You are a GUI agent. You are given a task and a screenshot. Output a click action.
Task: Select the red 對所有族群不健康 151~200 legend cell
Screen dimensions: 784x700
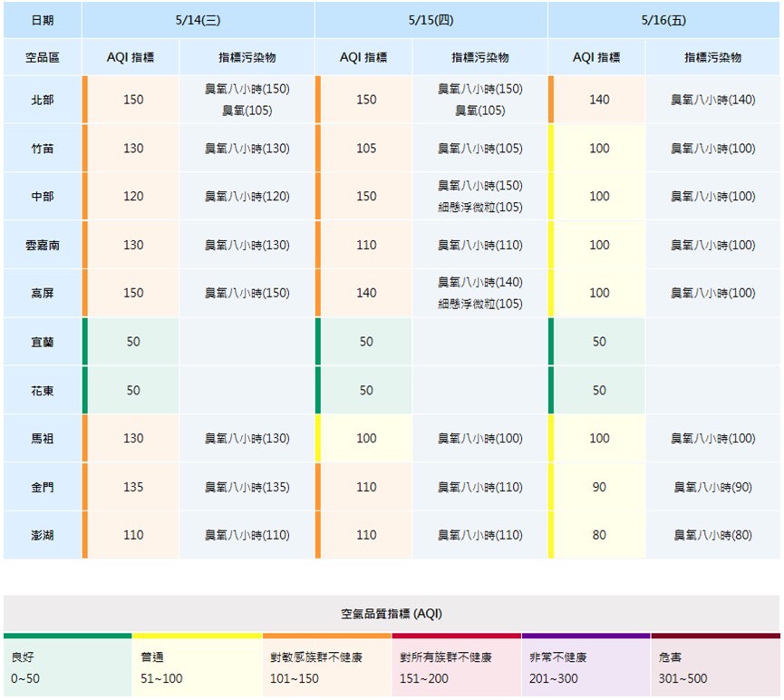pos(457,665)
